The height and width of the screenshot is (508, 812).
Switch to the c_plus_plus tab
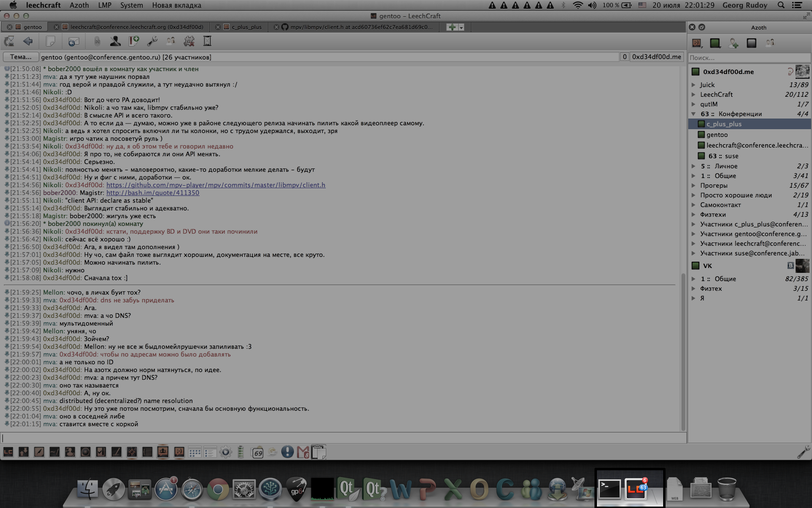242,27
